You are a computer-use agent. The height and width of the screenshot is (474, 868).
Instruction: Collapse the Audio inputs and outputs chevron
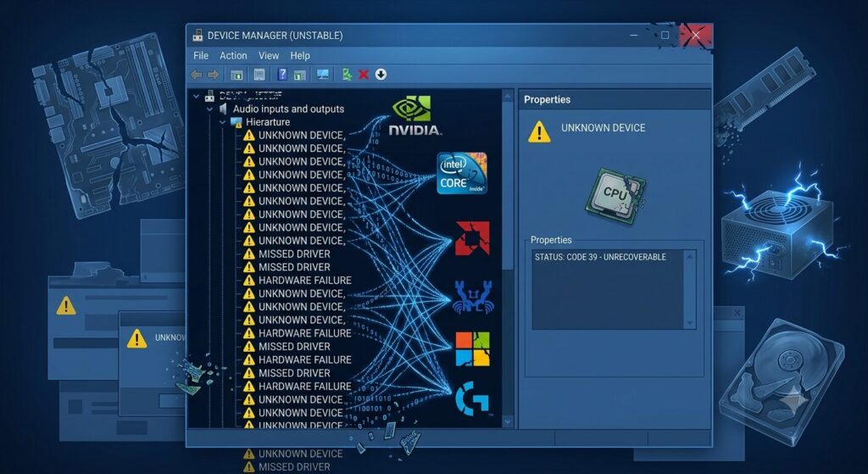point(209,109)
